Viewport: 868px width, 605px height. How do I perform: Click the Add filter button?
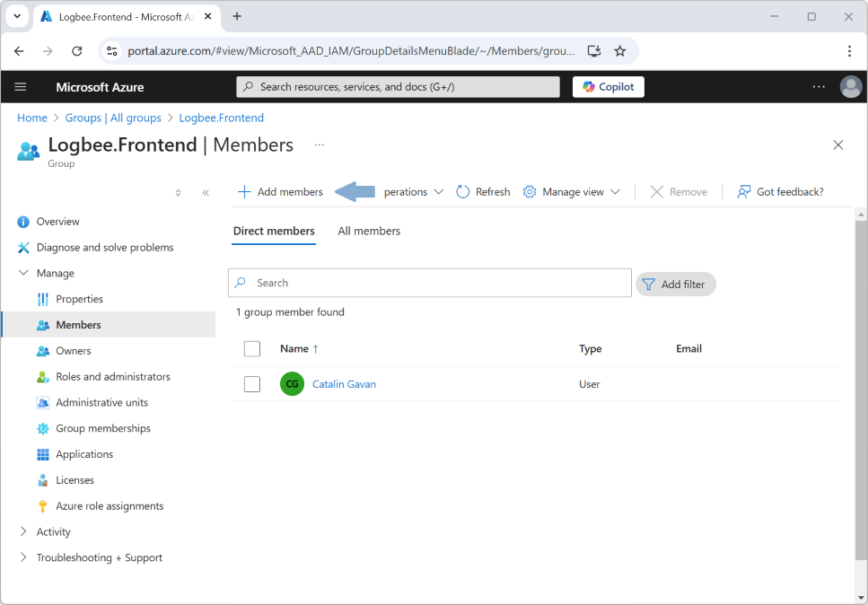pos(675,285)
